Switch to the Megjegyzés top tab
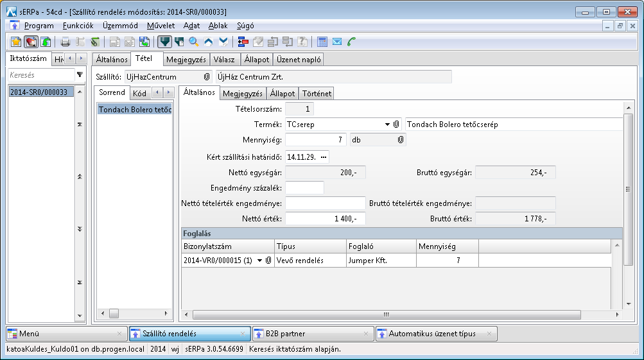The height and width of the screenshot is (360, 644). 186,60
